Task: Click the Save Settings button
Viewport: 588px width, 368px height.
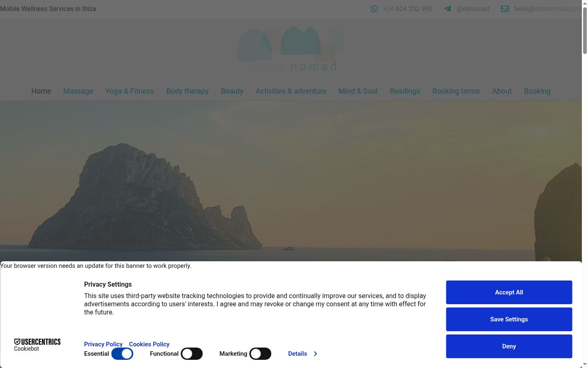Action: (x=509, y=319)
